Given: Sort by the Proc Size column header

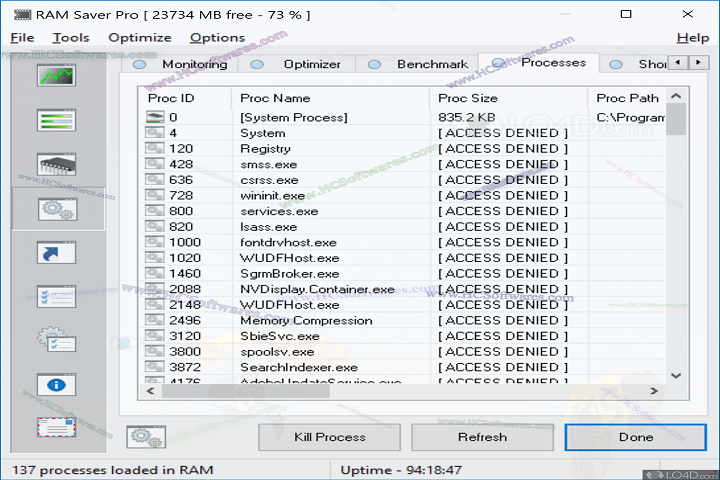Looking at the screenshot, I should click(x=509, y=98).
